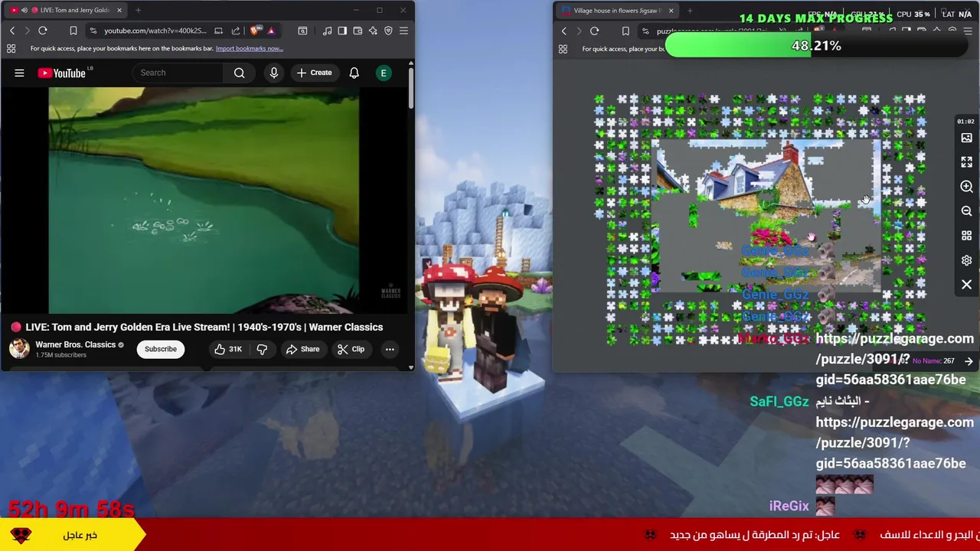
Task: Bookmark the YouTube page
Action: 73,31
